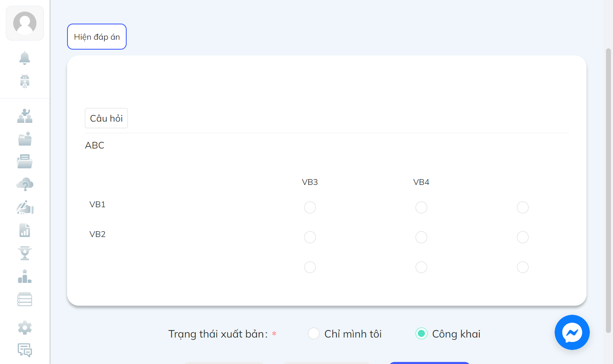The width and height of the screenshot is (613, 364).
Task: Click the Câu hỏi label button
Action: coord(106,118)
